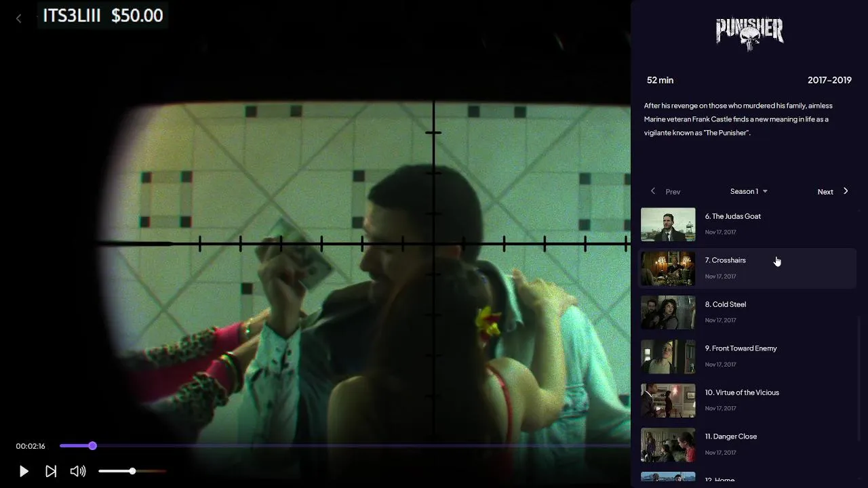This screenshot has height=488, width=868.
Task: Open episode 7. Crosshairs
Action: coord(749,268)
